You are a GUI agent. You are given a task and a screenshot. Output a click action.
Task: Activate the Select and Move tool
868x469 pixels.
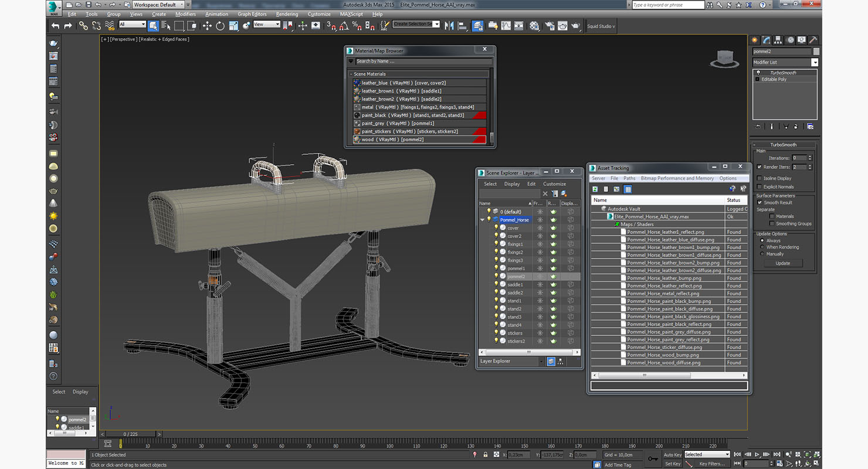point(207,26)
